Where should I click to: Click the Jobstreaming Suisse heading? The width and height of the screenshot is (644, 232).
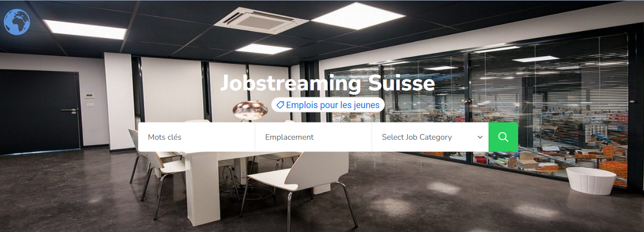pyautogui.click(x=328, y=83)
